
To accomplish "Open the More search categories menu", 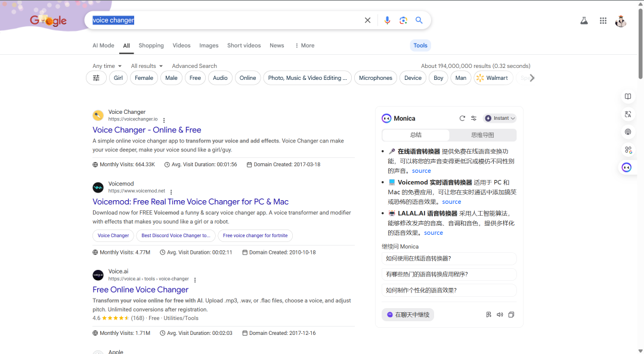I will pyautogui.click(x=305, y=45).
